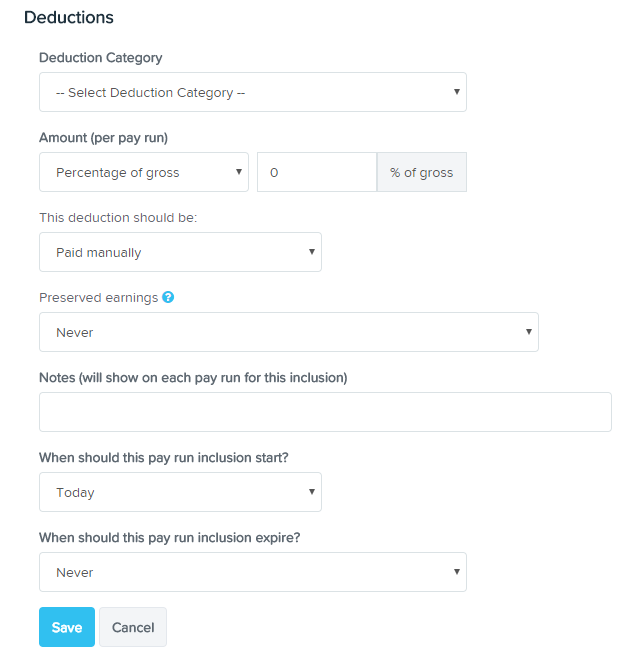Click the '% of gross' suffix label

(x=422, y=172)
